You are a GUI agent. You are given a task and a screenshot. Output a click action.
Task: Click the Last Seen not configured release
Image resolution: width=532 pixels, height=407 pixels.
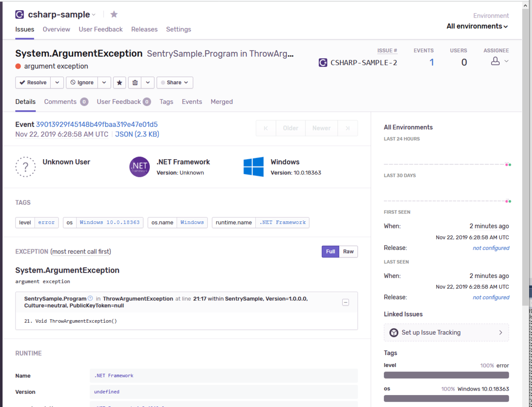pos(491,297)
